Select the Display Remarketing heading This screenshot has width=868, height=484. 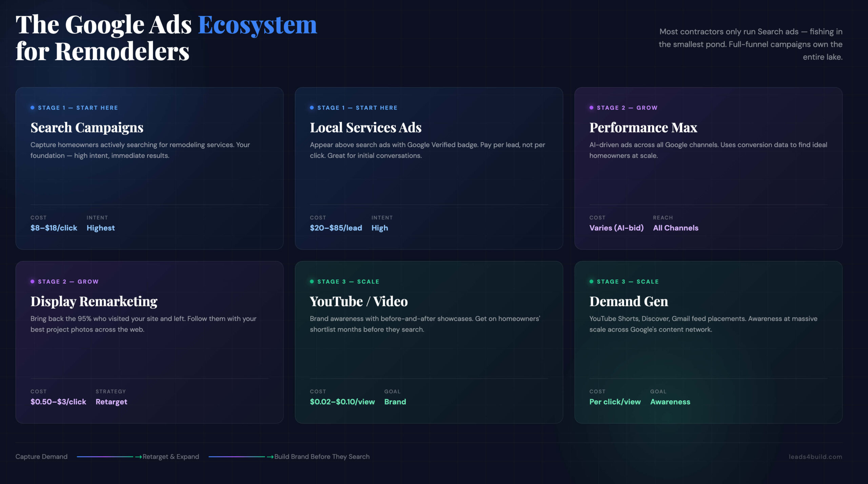point(94,302)
